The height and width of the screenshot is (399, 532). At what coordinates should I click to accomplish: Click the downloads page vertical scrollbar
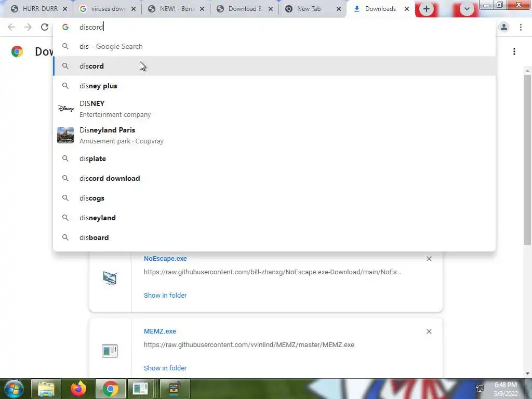(527, 159)
